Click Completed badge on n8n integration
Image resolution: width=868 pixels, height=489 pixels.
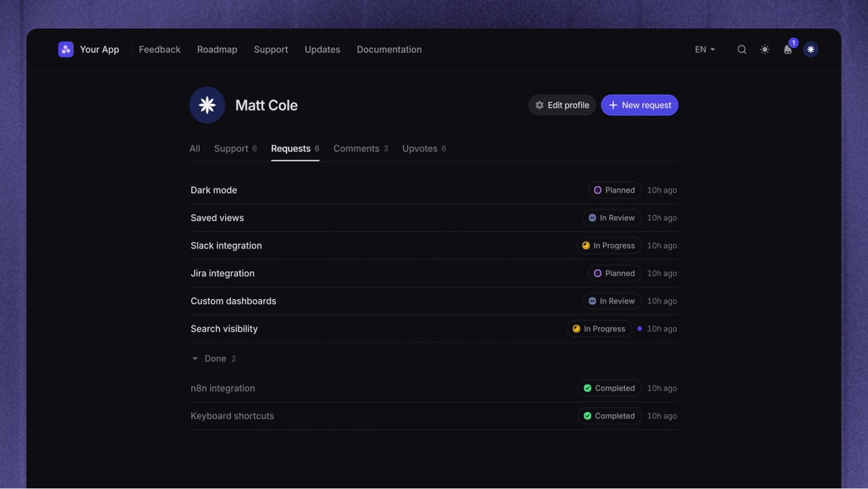pos(610,388)
